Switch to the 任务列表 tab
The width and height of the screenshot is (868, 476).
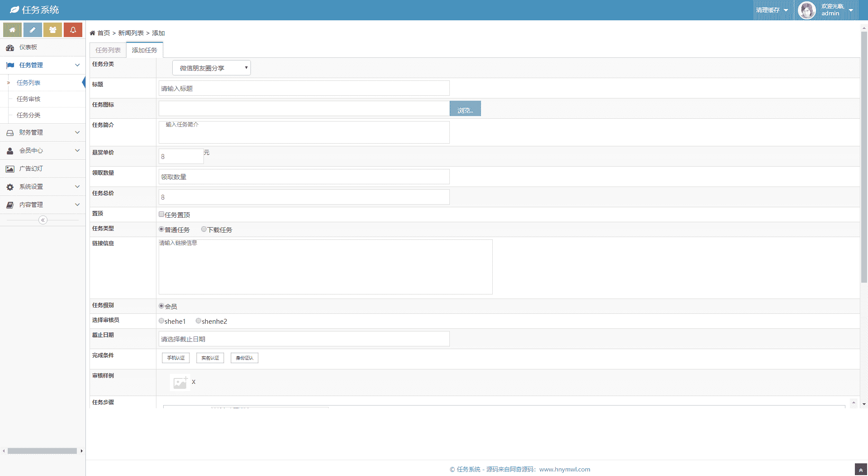[108, 50]
